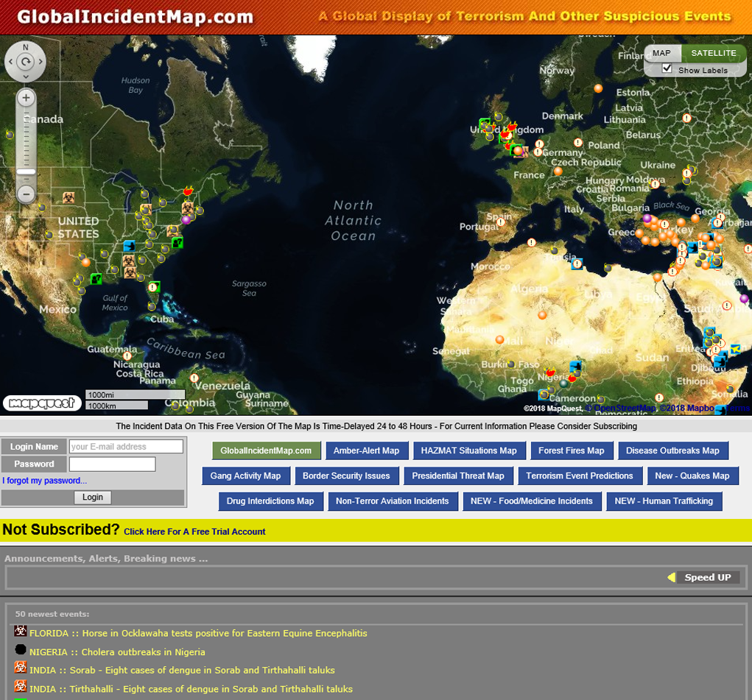The width and height of the screenshot is (752, 700).
Task: Open the FLORIDA Eastern Equine Encephalitis event
Action: [x=198, y=633]
